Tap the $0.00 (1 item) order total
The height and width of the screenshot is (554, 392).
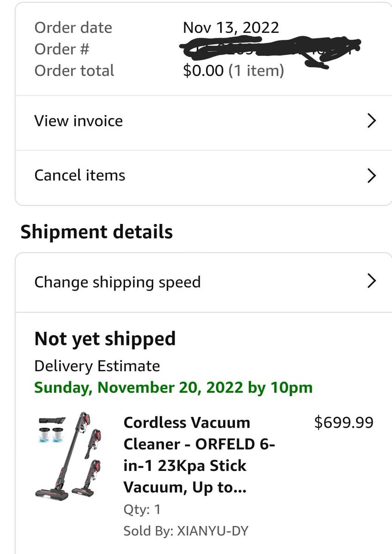coord(233,71)
